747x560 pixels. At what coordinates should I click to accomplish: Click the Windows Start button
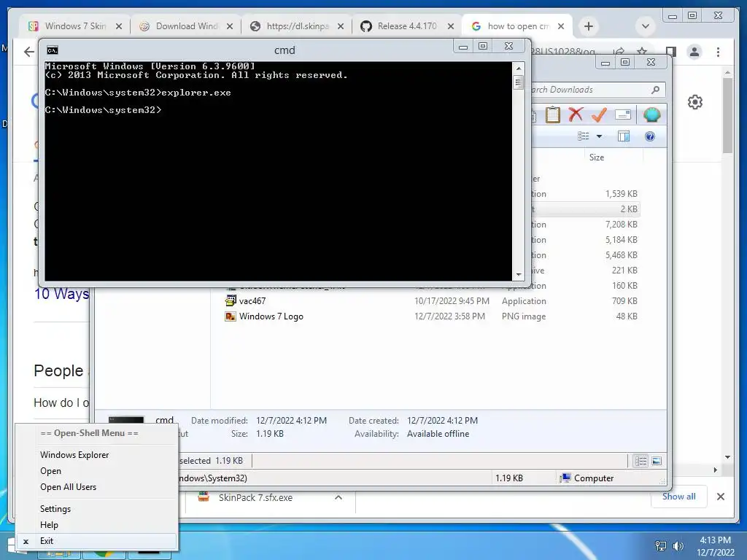(9, 545)
